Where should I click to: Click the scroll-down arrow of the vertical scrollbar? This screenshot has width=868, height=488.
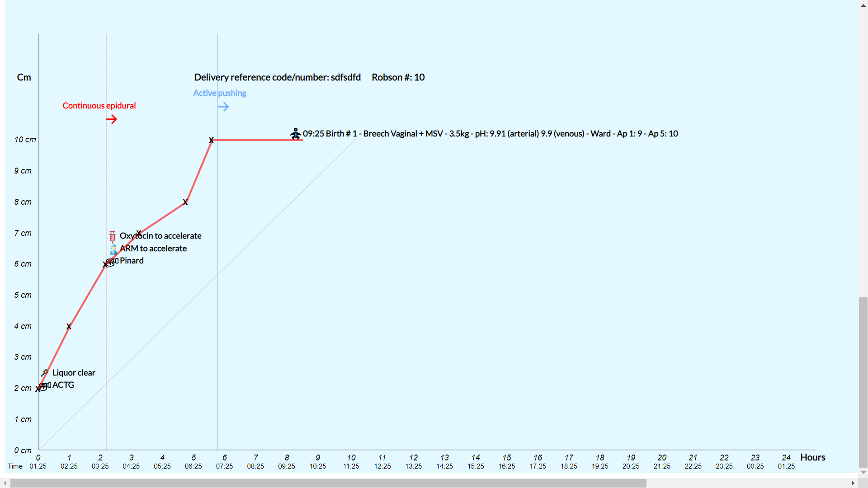pyautogui.click(x=863, y=473)
